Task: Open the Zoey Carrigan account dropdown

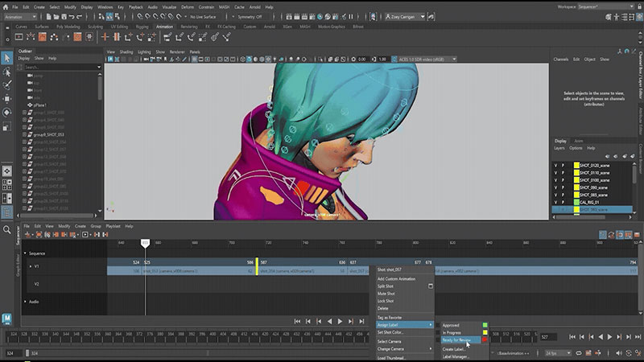Action: pos(405,17)
